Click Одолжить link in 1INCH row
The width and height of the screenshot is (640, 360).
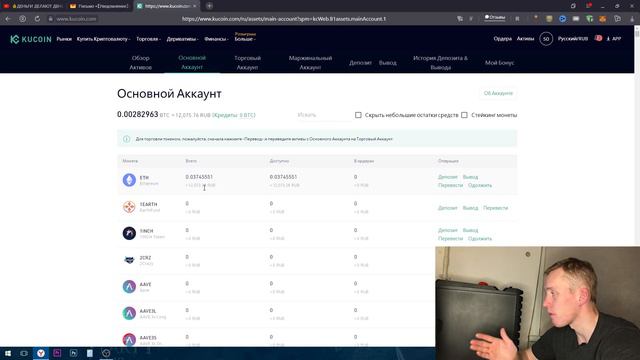point(480,238)
